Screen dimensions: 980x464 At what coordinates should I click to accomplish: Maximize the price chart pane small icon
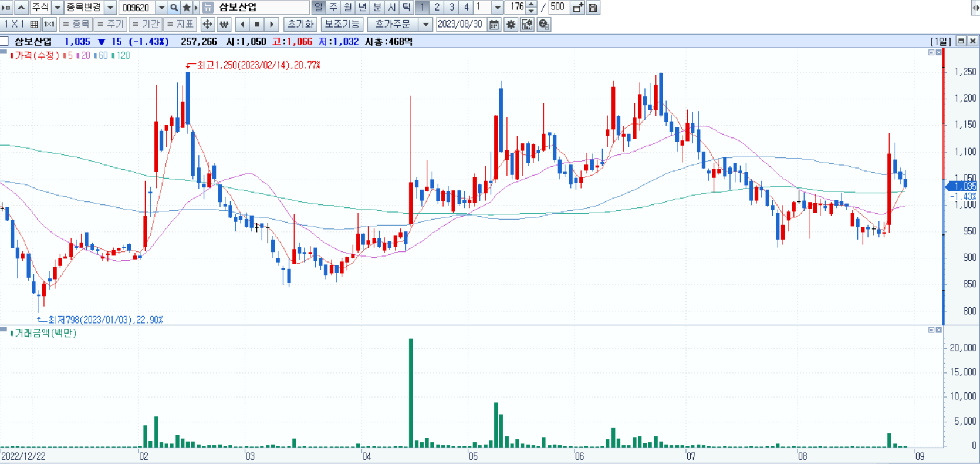click(931, 52)
